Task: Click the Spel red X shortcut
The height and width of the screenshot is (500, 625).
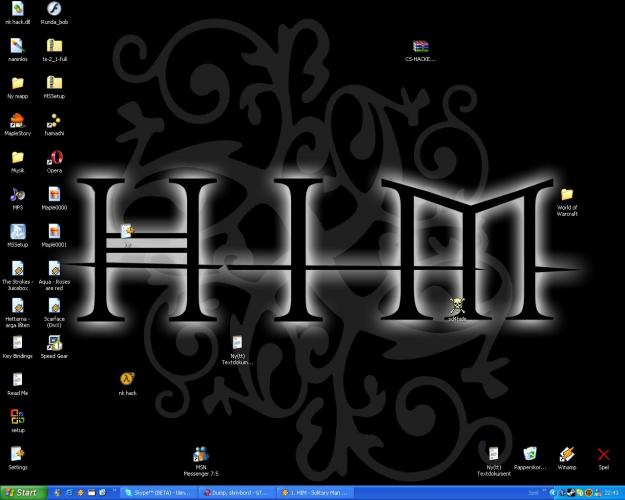Action: coord(603,454)
